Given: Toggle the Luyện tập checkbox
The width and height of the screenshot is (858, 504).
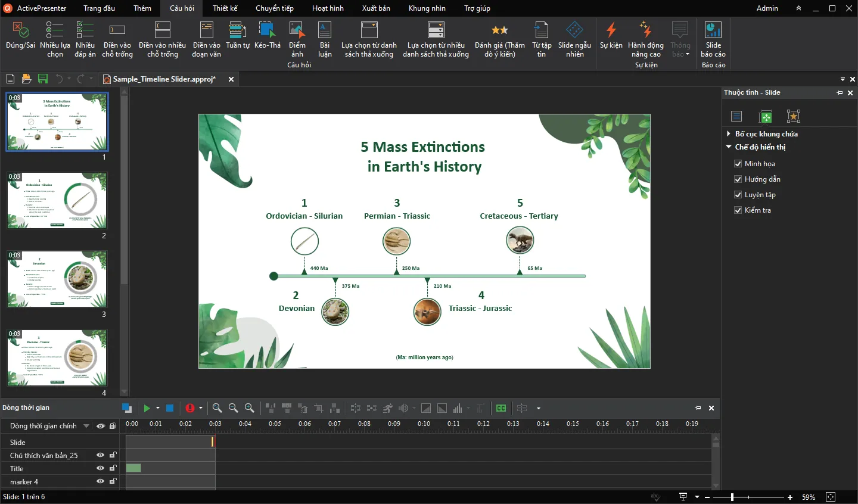Looking at the screenshot, I should pyautogui.click(x=738, y=195).
